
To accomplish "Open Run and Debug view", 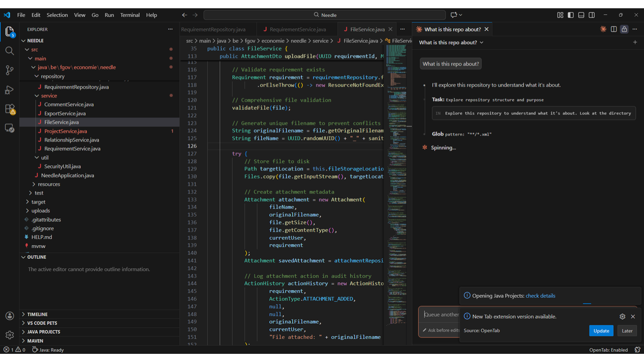I will click(9, 90).
